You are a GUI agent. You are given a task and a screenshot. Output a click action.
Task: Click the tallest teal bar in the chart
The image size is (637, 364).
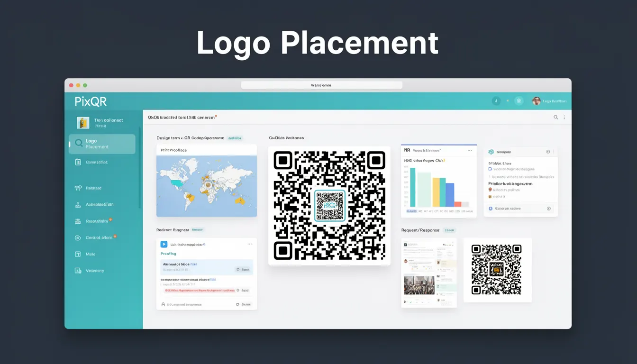tap(412, 187)
